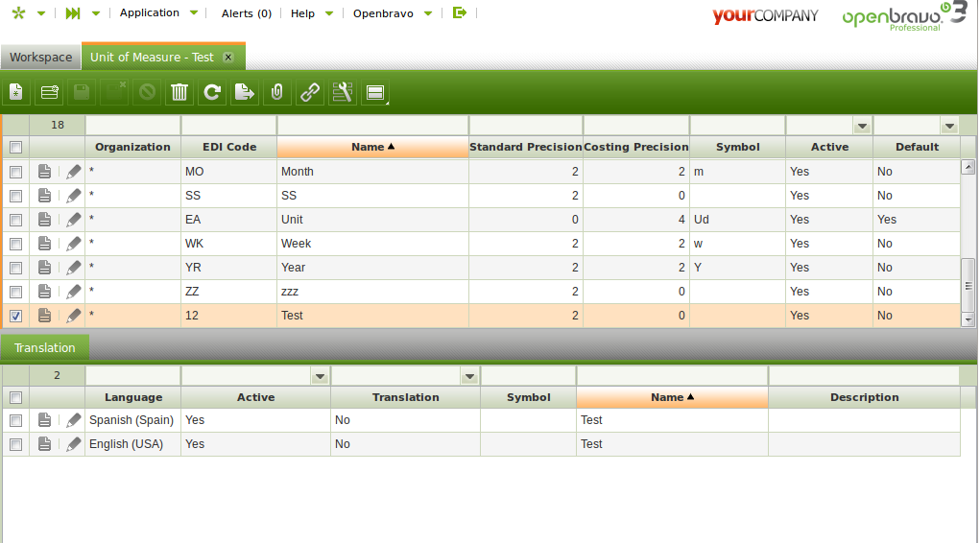Screen dimensions: 980x543
Task: Click the Export to spreadsheet icon
Action: coord(245,93)
